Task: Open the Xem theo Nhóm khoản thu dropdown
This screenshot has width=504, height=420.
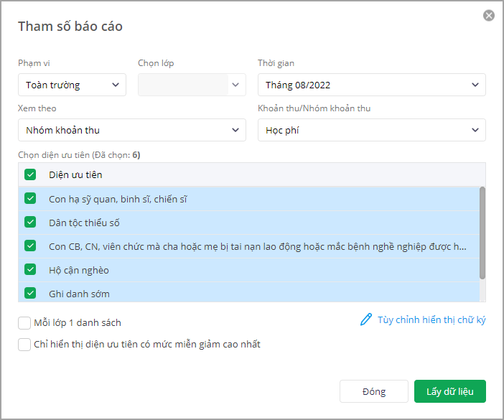Action: 132,130
